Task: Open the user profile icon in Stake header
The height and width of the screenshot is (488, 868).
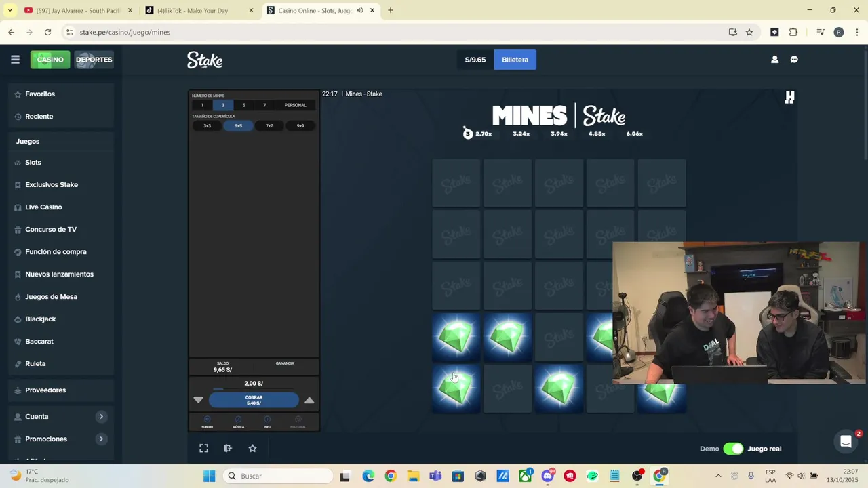Action: tap(774, 60)
